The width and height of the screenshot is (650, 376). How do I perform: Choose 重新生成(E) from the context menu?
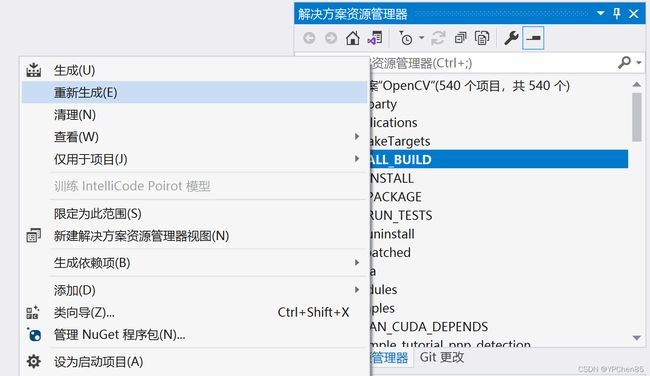pyautogui.click(x=194, y=92)
